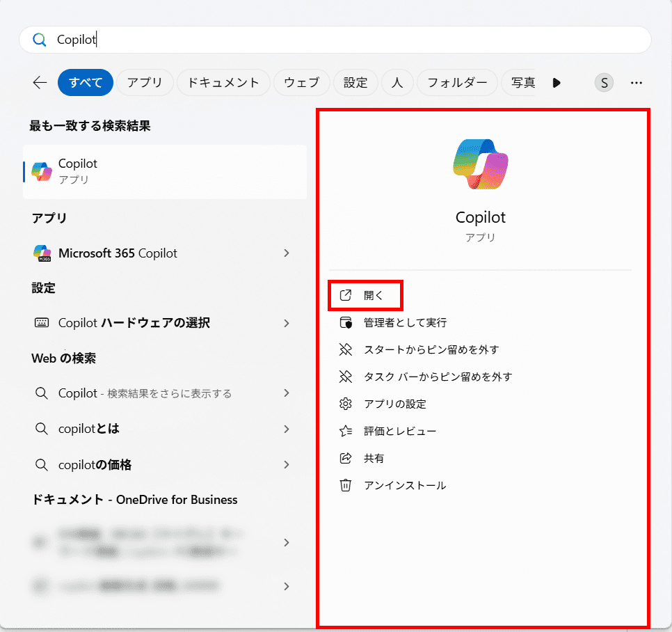This screenshot has width=672, height=632.
Task: Switch to the アプリ filter tab
Action: (145, 82)
